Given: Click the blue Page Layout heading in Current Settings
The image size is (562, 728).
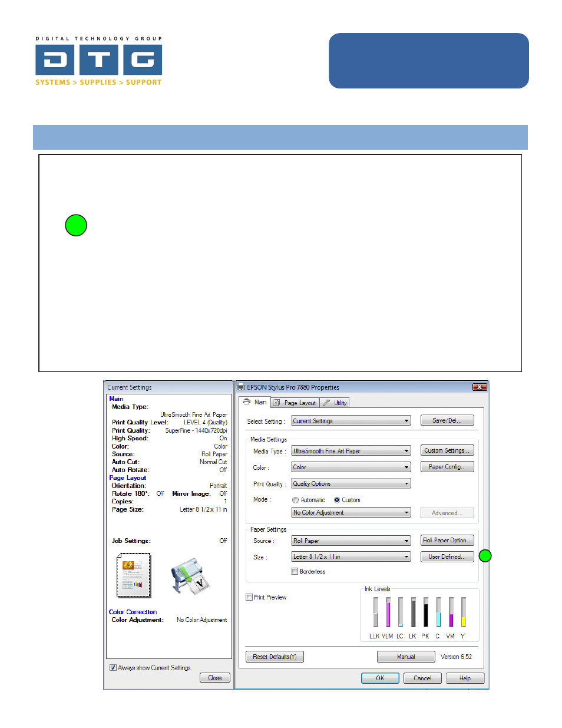Looking at the screenshot, I should (128, 477).
